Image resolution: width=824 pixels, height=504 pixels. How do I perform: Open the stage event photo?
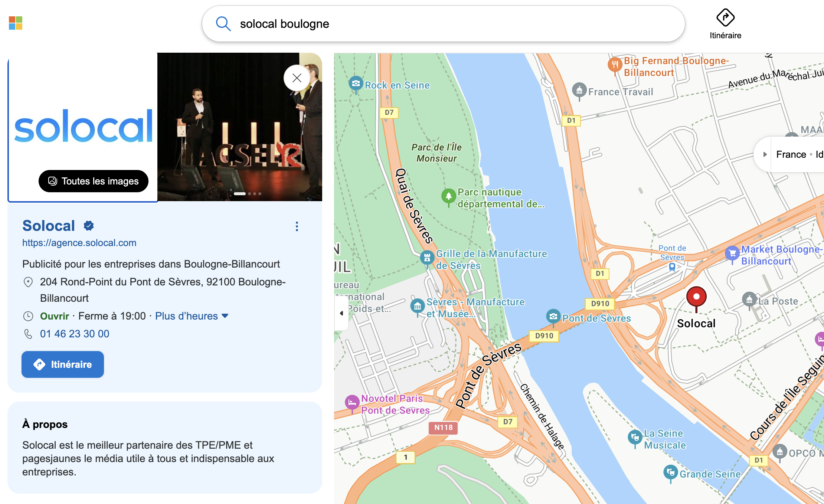point(240,127)
